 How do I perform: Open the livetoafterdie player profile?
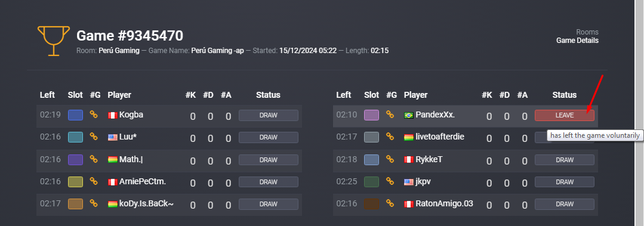coord(440,137)
